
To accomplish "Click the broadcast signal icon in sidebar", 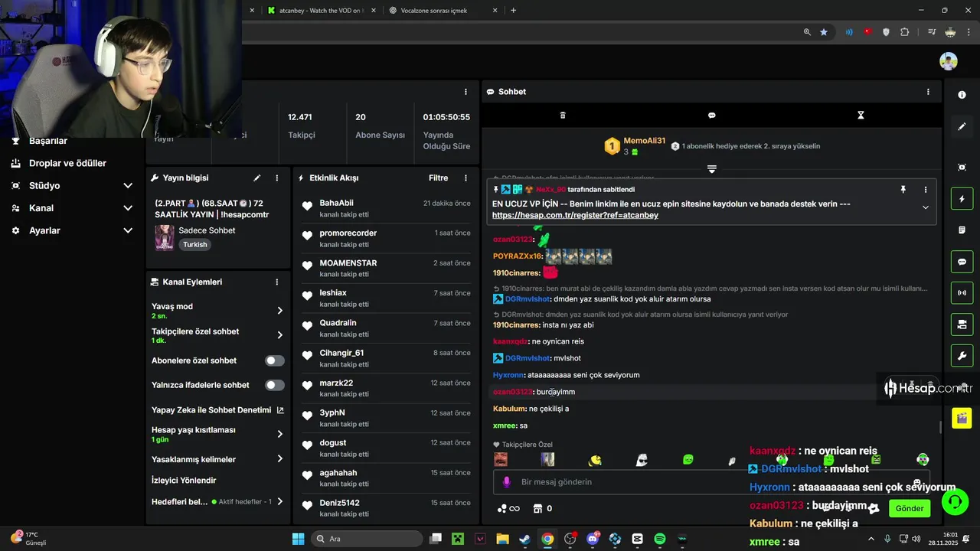I will (x=962, y=293).
